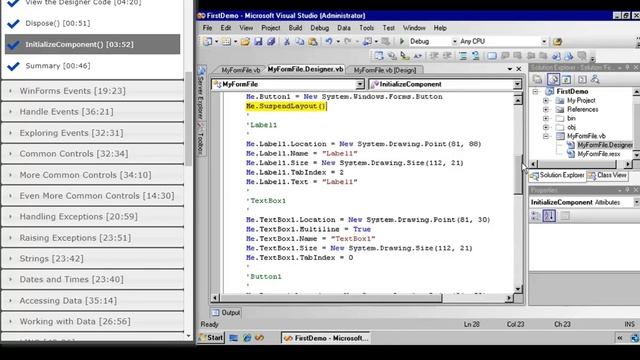Click the Toggle Bookmark icon in text toolbar
640x360 pixels.
(x=492, y=56)
